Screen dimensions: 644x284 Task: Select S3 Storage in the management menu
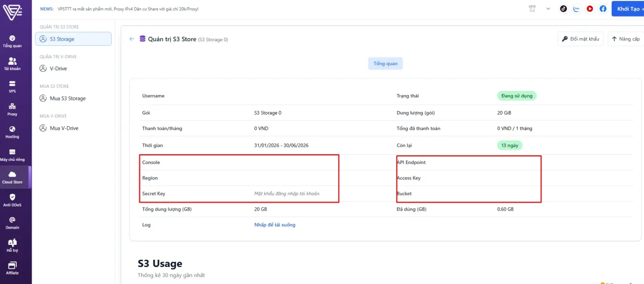click(x=73, y=39)
